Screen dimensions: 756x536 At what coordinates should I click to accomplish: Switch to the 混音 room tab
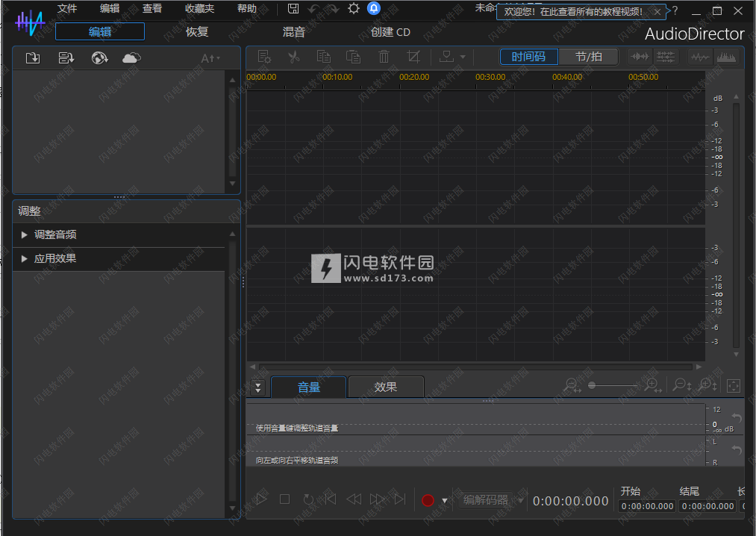coord(293,32)
